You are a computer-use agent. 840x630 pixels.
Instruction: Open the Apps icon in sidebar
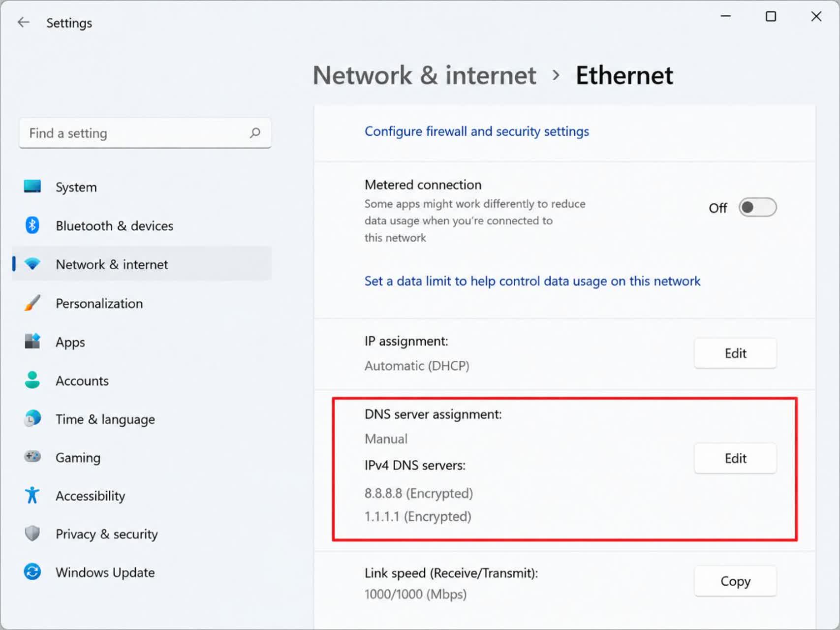pyautogui.click(x=32, y=342)
